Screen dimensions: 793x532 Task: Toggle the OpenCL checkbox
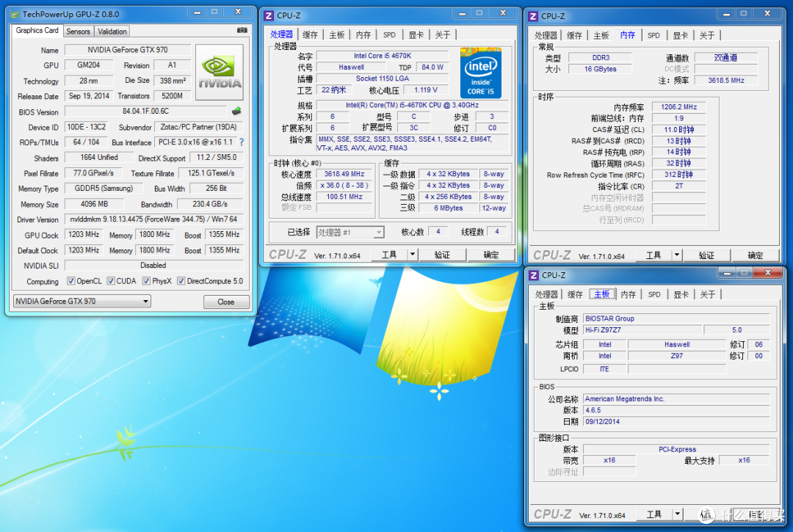pos(71,281)
